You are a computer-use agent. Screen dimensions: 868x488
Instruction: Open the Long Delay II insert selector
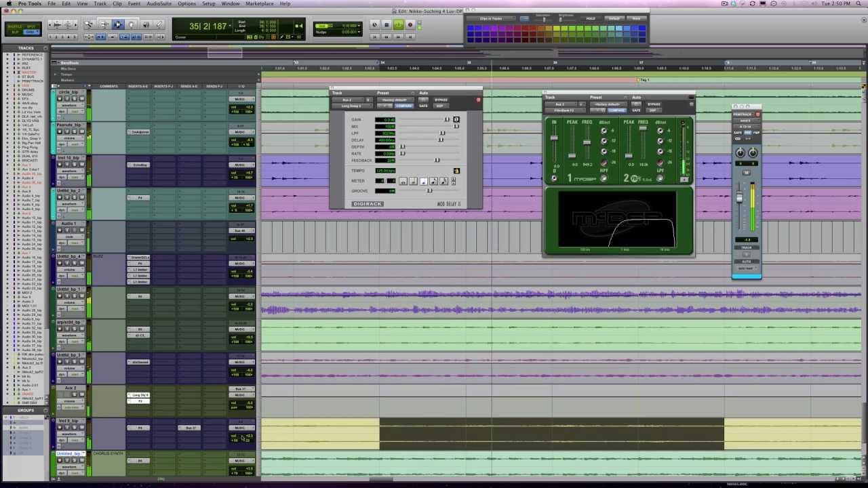pos(351,106)
